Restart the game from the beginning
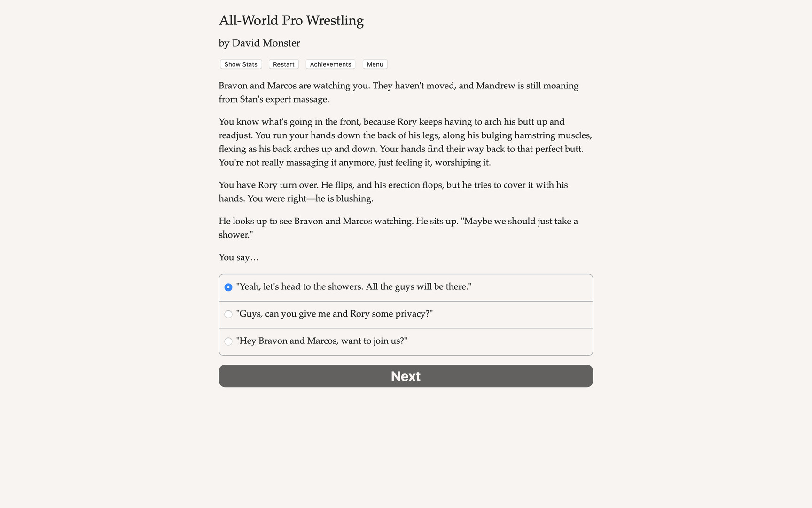812x508 pixels. pyautogui.click(x=283, y=64)
